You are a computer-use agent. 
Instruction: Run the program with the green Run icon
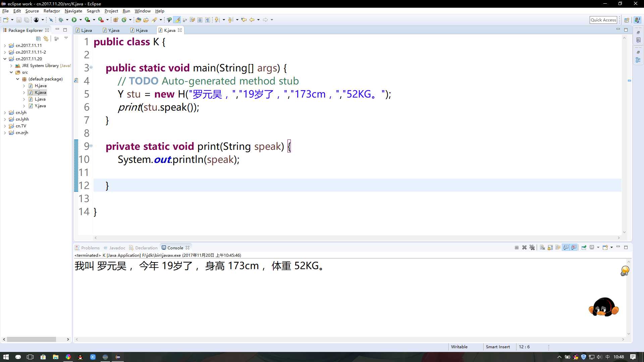(x=74, y=20)
